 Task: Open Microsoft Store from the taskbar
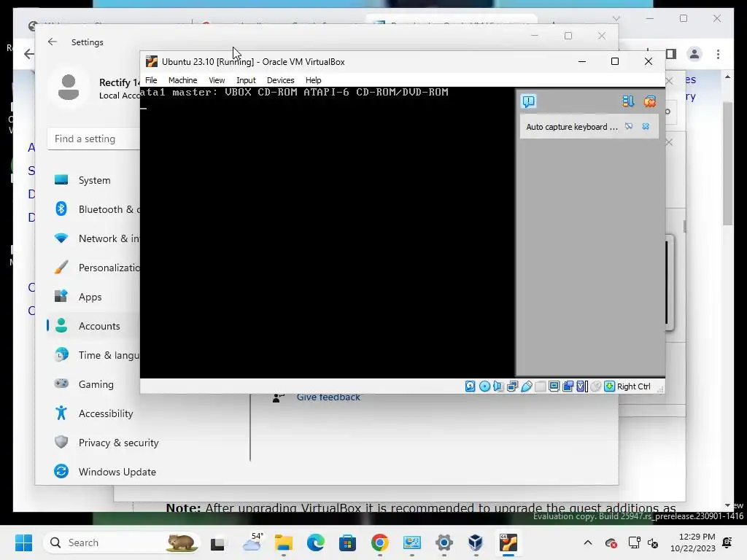tap(347, 542)
